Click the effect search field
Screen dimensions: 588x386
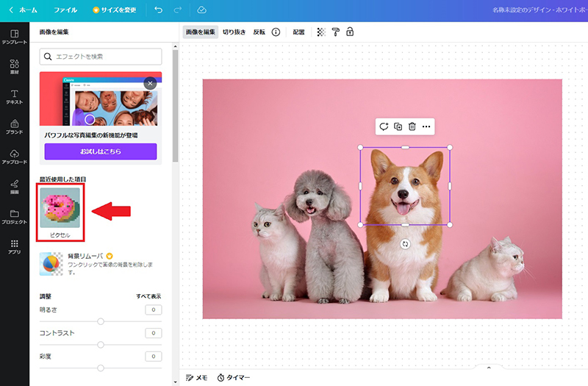pyautogui.click(x=101, y=57)
